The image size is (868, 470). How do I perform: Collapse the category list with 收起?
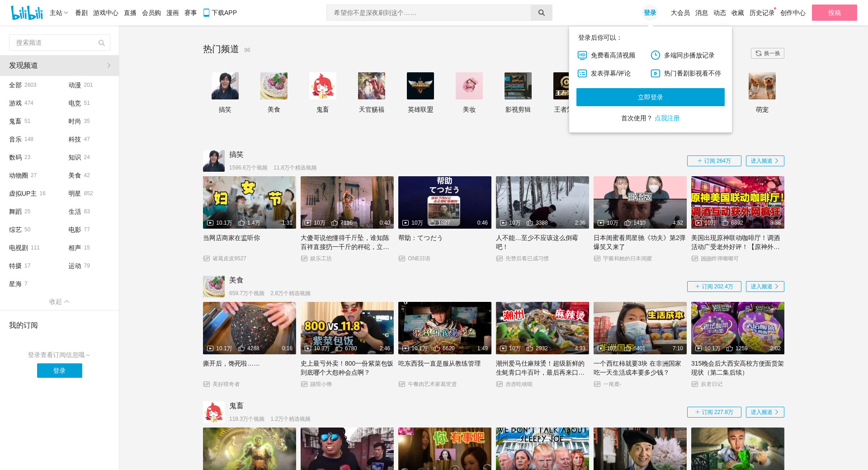[59, 301]
